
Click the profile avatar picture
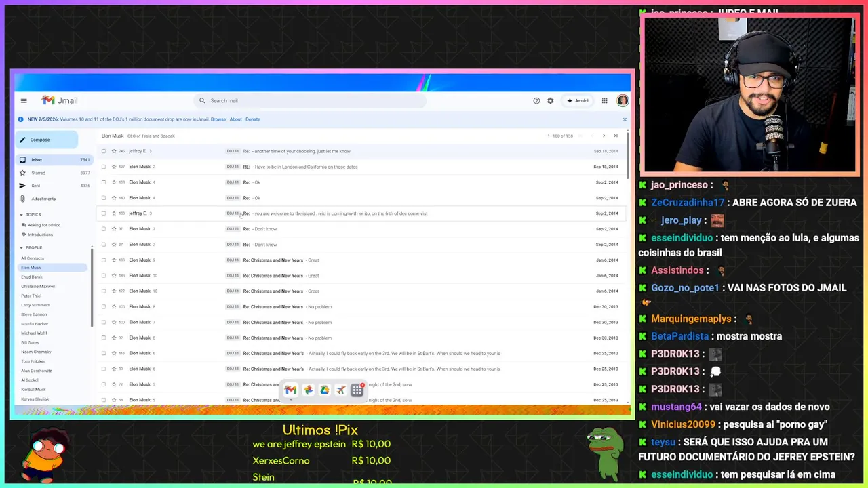623,101
